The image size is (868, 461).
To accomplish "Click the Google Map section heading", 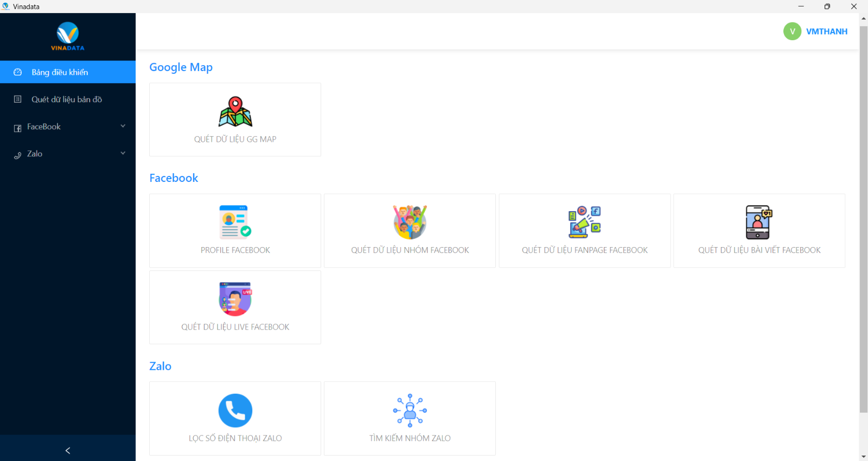I will tap(181, 67).
